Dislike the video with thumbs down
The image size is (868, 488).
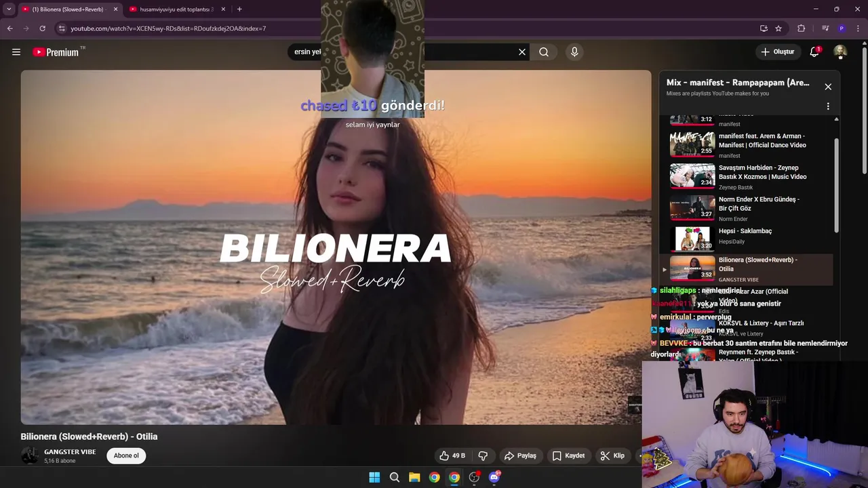pyautogui.click(x=483, y=455)
